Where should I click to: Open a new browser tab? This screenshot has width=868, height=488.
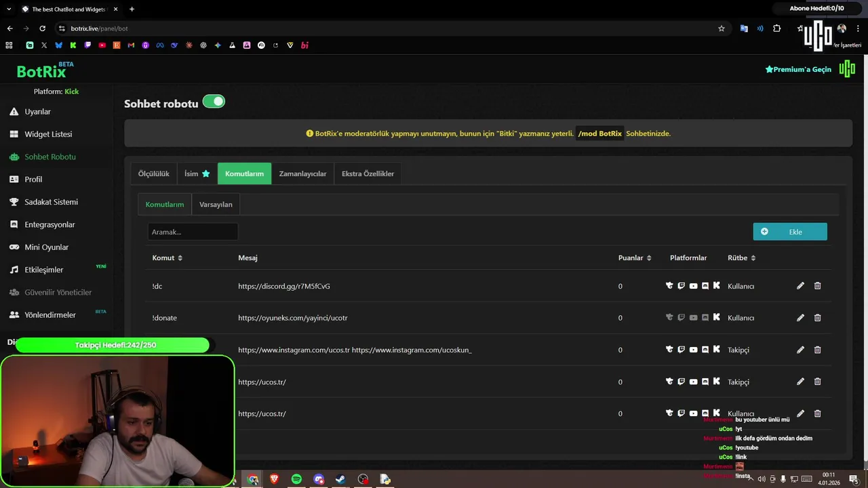tap(132, 9)
